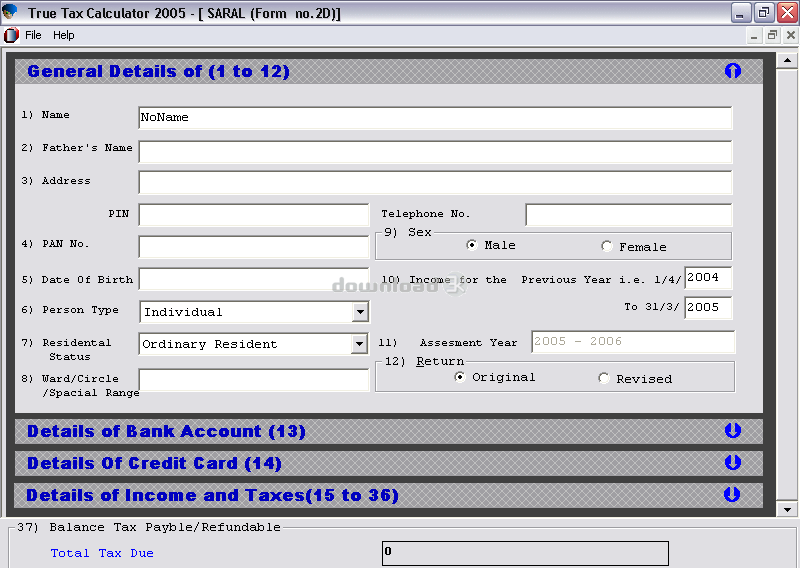Minimize the inner SARAL form window
The image size is (800, 568).
[x=754, y=35]
